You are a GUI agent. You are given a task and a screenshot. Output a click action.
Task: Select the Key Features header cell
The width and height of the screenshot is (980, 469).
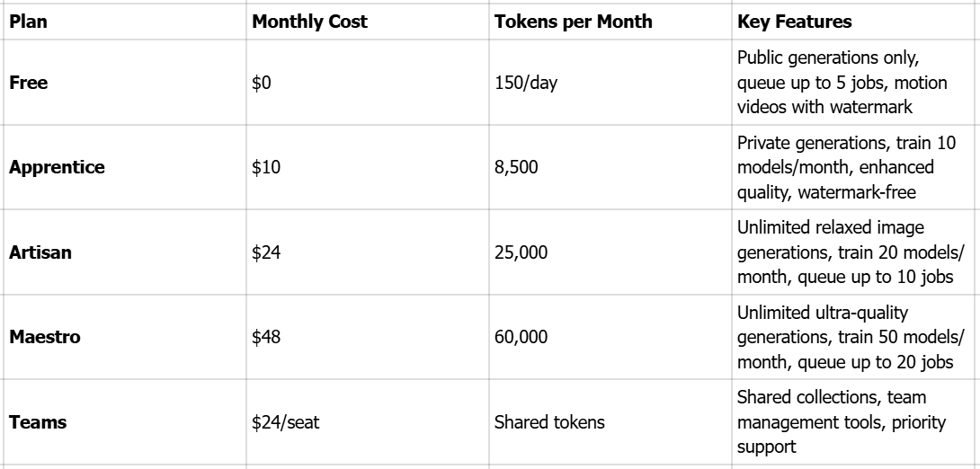pos(856,22)
